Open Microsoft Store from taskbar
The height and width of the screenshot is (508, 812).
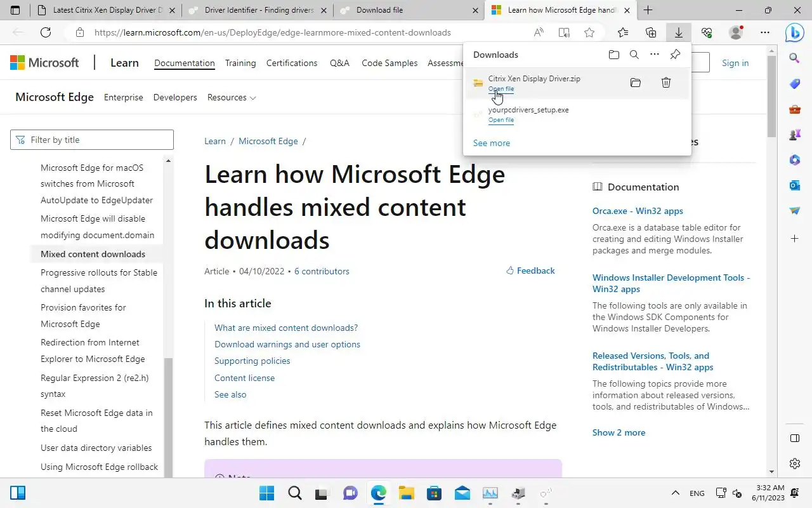[x=434, y=493]
